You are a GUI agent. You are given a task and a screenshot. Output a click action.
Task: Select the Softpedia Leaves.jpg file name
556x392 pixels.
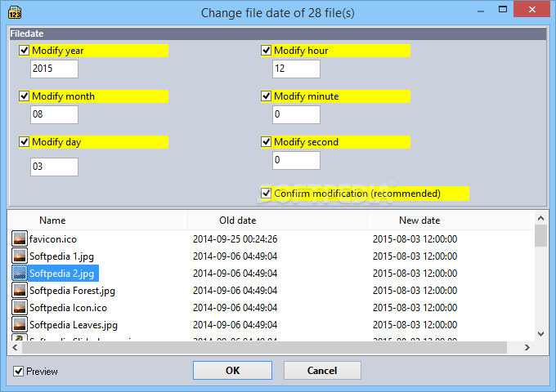pyautogui.click(x=74, y=325)
